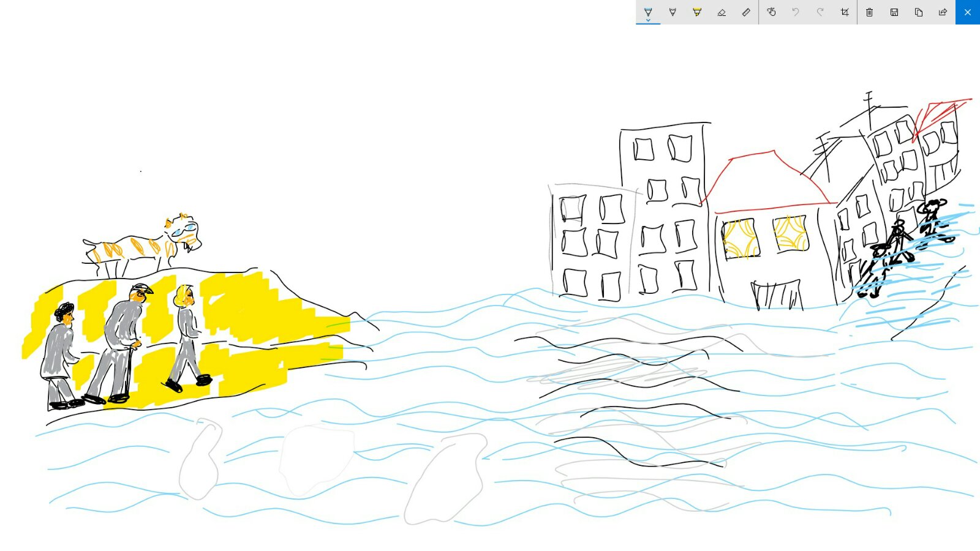The height and width of the screenshot is (551, 980).
Task: Toggle the ruler on the canvas
Action: [746, 12]
